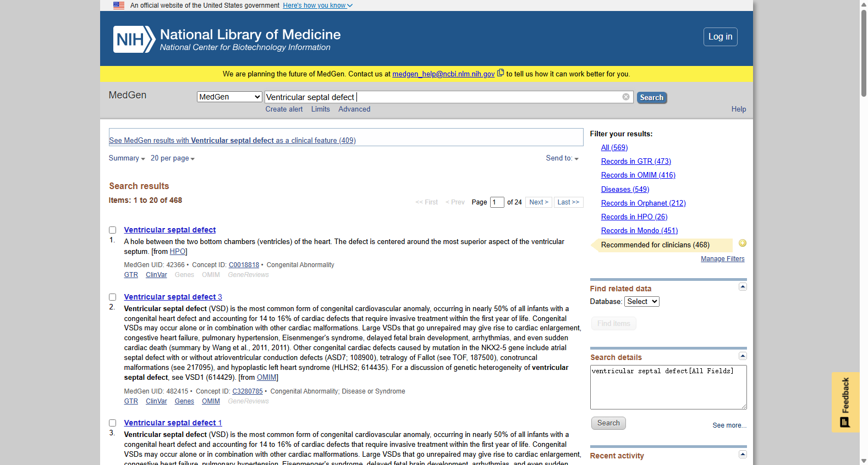This screenshot has width=868, height=465.
Task: Open Concept ID C3280785
Action: [x=248, y=391]
